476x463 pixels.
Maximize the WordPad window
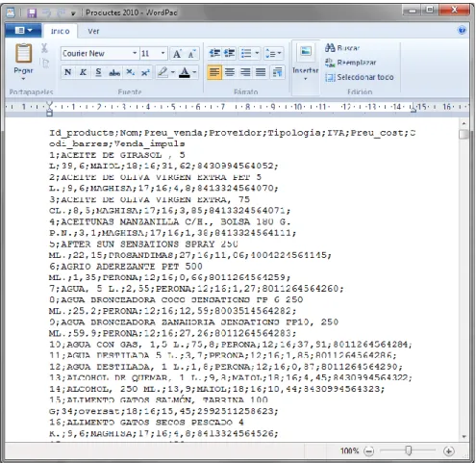coord(431,11)
